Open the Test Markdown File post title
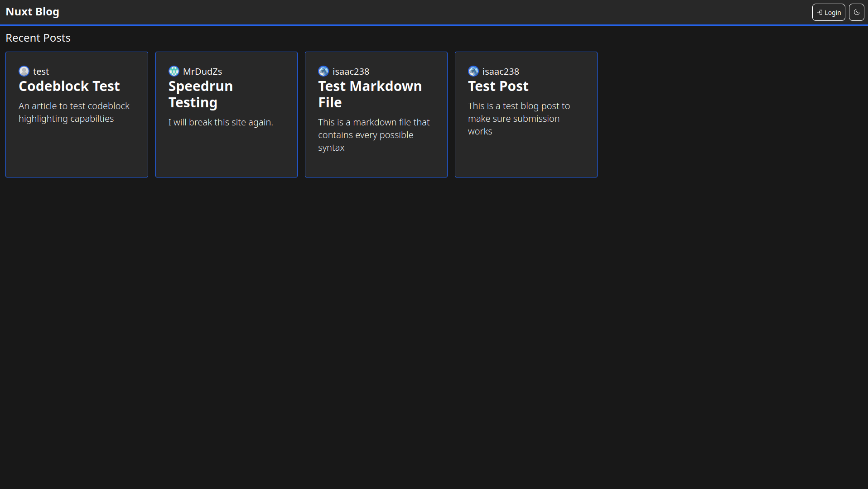868x489 pixels. (x=370, y=94)
